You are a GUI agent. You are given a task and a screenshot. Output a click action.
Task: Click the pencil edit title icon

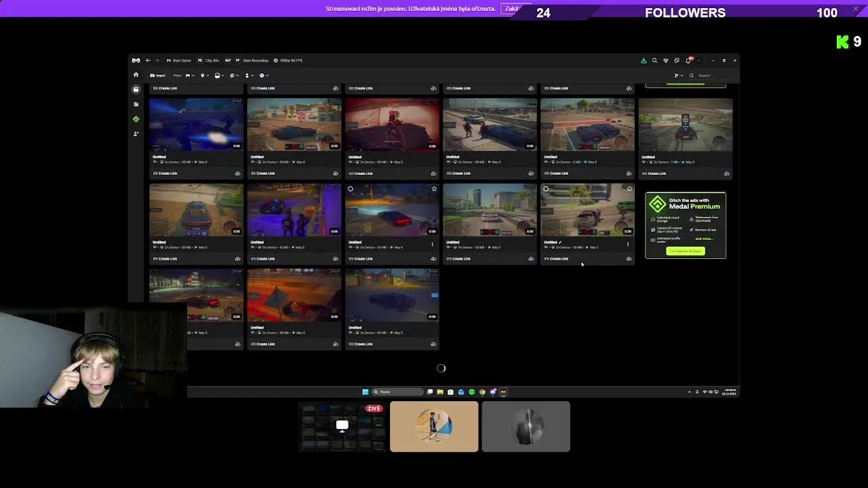coord(560,242)
